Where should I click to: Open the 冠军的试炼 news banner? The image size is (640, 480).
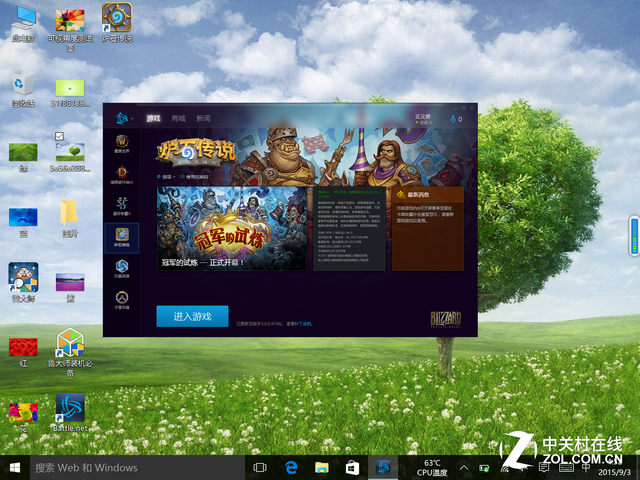[x=232, y=229]
